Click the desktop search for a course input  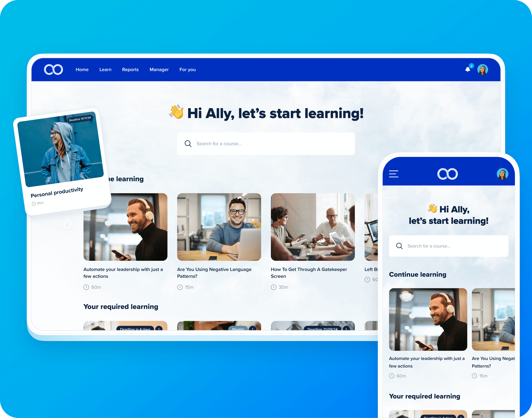click(266, 144)
